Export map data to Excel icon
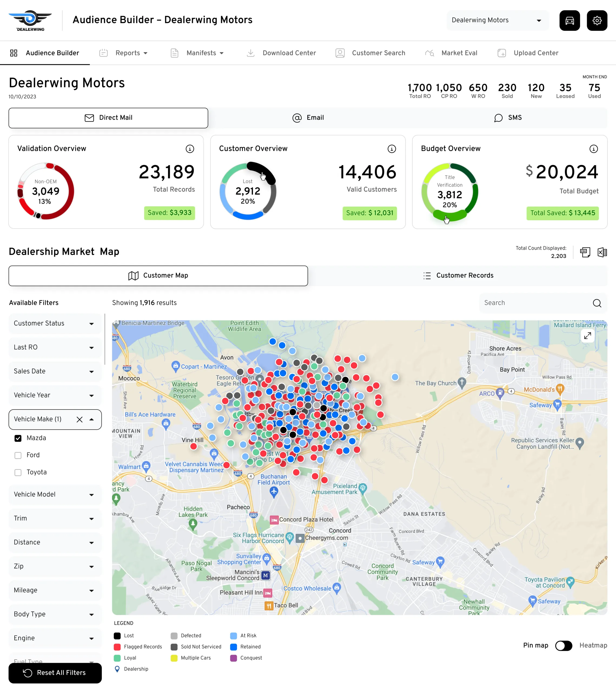Image resolution: width=616 pixels, height=692 pixels. pyautogui.click(x=602, y=252)
